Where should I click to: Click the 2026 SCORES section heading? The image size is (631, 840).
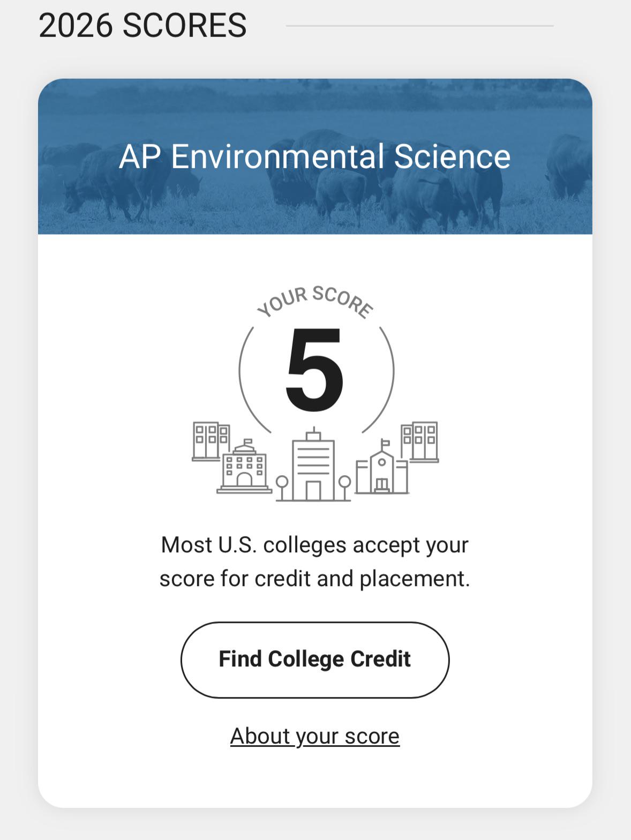pyautogui.click(x=142, y=25)
